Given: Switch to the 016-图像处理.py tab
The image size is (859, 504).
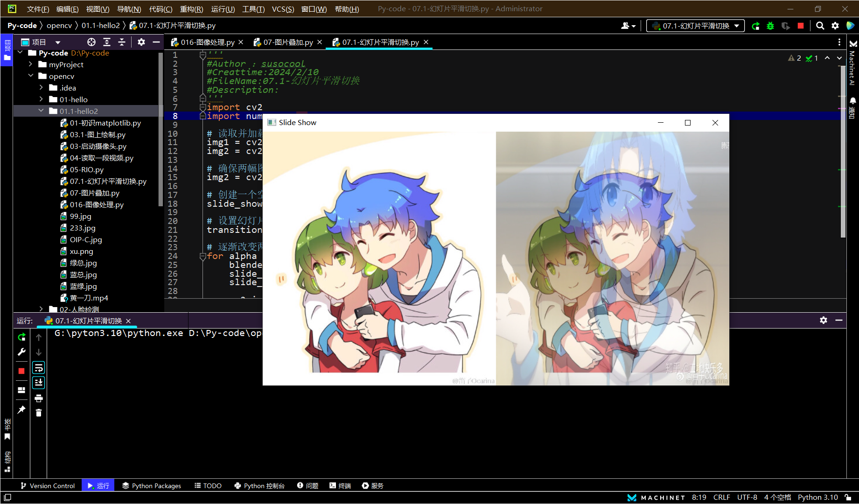Looking at the screenshot, I should click(x=208, y=42).
